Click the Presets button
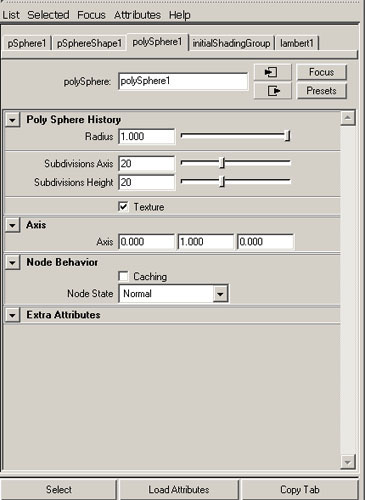This screenshot has height=500, width=365. (x=321, y=91)
